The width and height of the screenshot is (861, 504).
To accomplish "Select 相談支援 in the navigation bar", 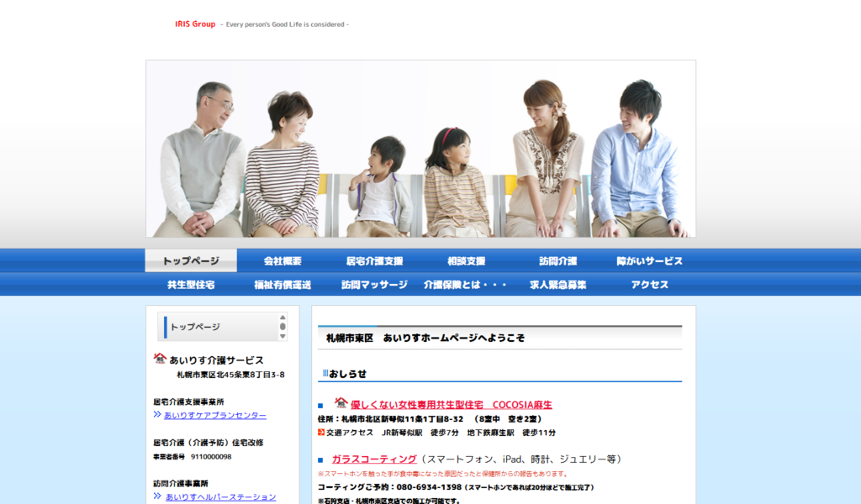I will pos(466,261).
